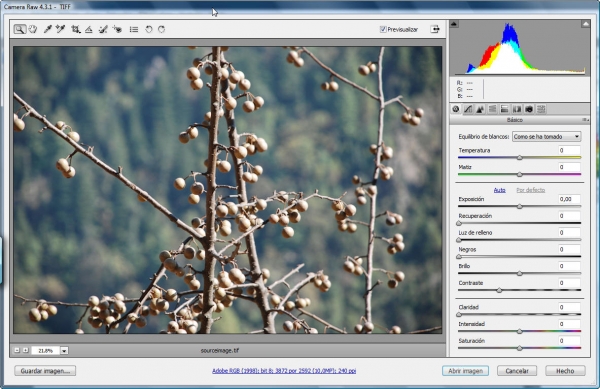Click the Temperatura value field
The height and width of the screenshot is (389, 600).
569,150
